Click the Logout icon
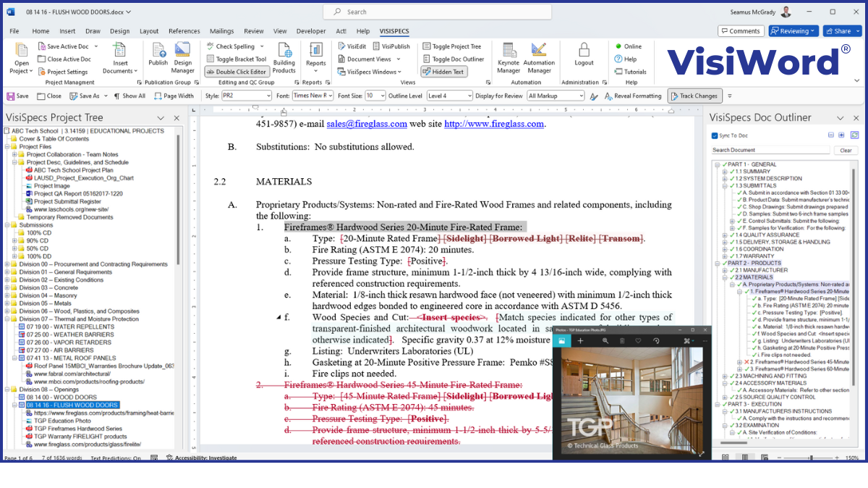Image resolution: width=868 pixels, height=488 pixels. (x=582, y=58)
